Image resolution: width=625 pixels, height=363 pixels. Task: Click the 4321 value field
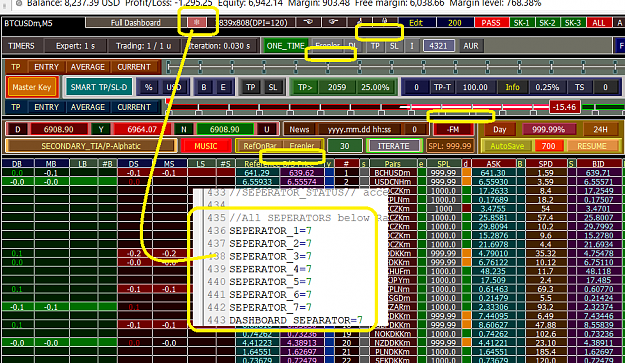coord(438,46)
